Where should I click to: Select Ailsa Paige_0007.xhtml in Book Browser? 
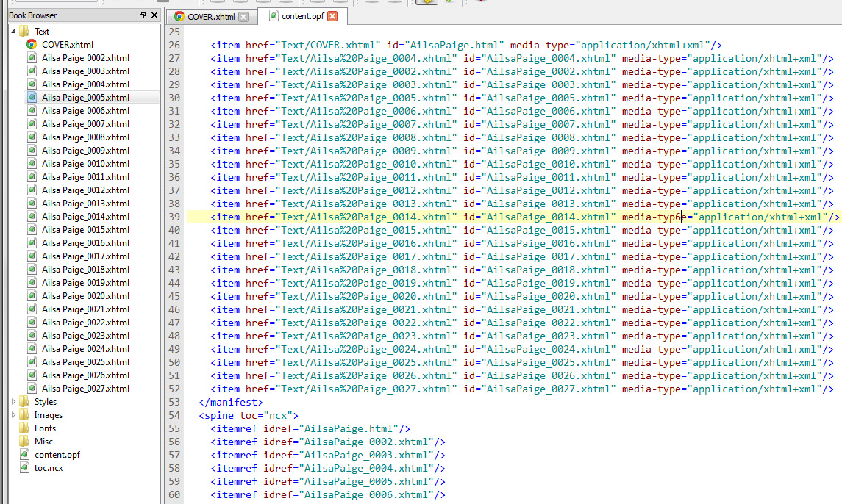[x=85, y=124]
